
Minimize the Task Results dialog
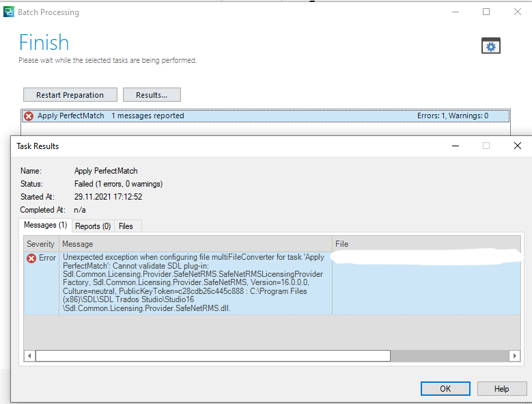456,146
